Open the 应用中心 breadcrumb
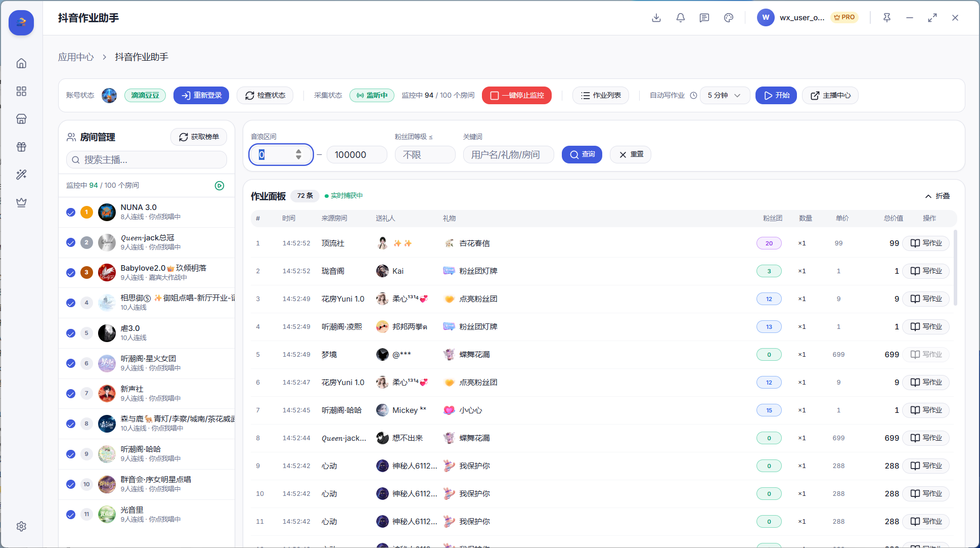Image resolution: width=980 pixels, height=548 pixels. click(76, 57)
